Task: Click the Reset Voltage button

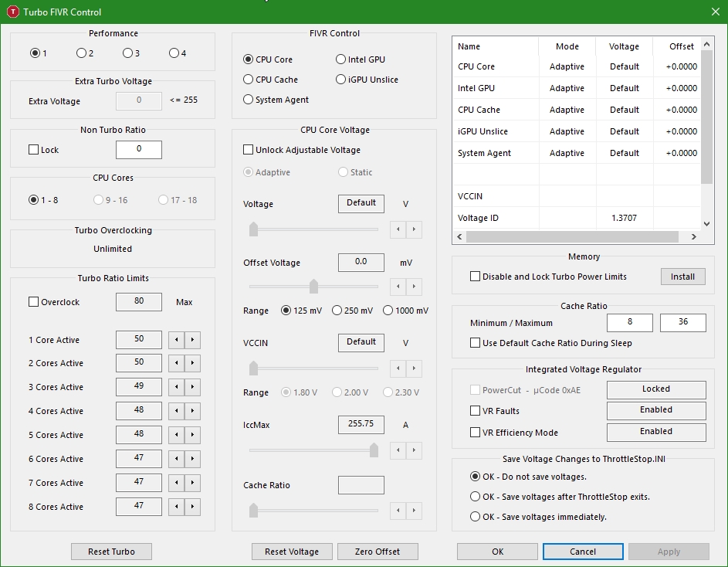Action: coord(292,552)
